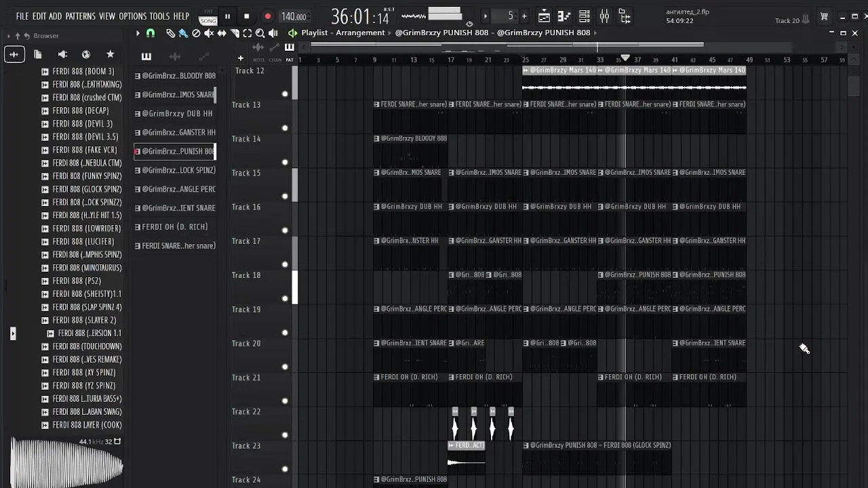Viewport: 868px width, 488px height.
Task: Stop playback with the stop button
Action: (x=247, y=16)
